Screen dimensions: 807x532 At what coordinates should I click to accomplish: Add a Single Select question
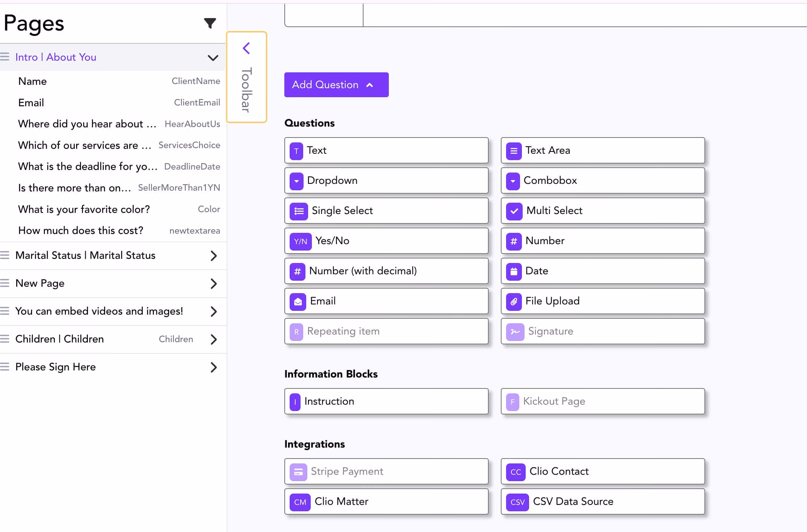pyautogui.click(x=387, y=211)
